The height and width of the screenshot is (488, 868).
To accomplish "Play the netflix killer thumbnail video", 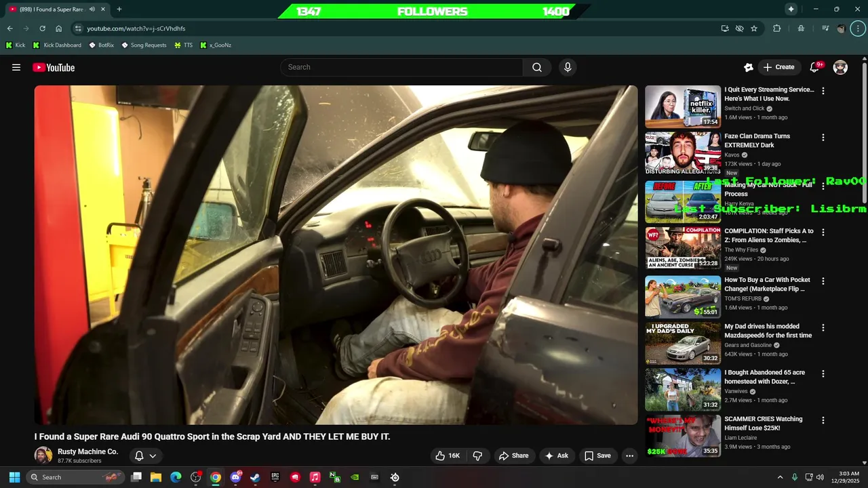I will pos(683,106).
